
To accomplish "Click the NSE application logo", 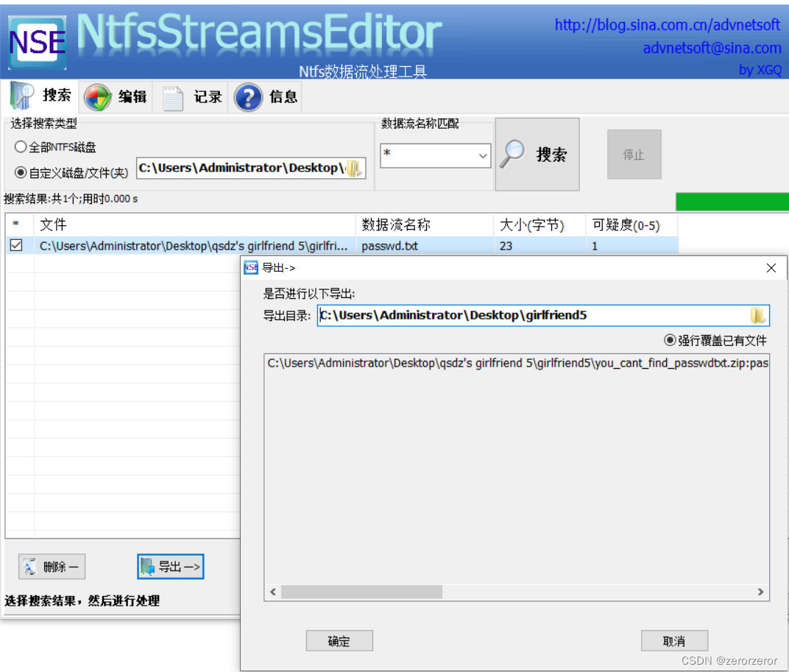I will (x=38, y=42).
